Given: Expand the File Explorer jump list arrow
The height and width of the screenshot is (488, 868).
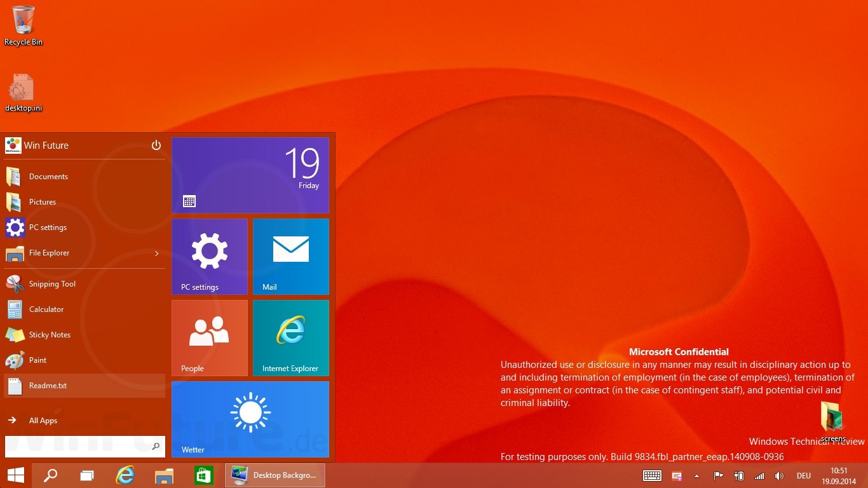Looking at the screenshot, I should (x=157, y=254).
